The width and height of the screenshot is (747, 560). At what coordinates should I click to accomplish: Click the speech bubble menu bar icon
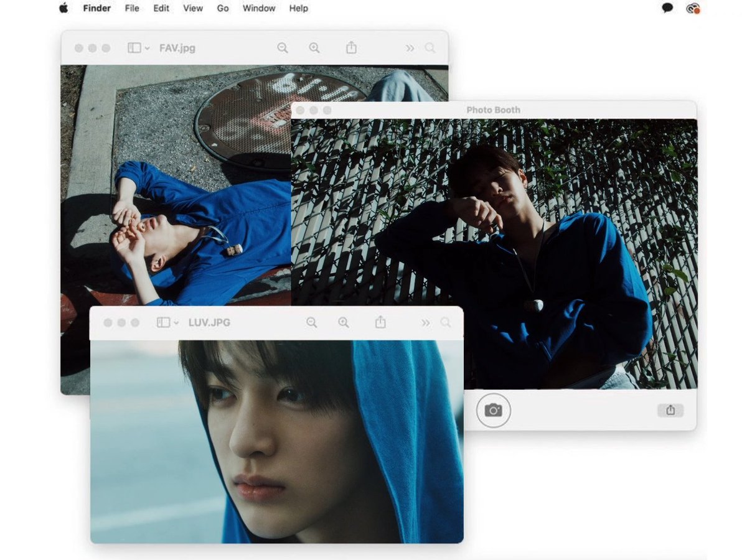(667, 8)
